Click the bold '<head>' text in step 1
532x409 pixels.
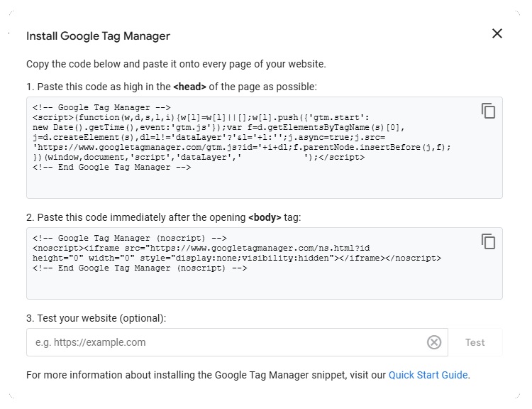189,87
